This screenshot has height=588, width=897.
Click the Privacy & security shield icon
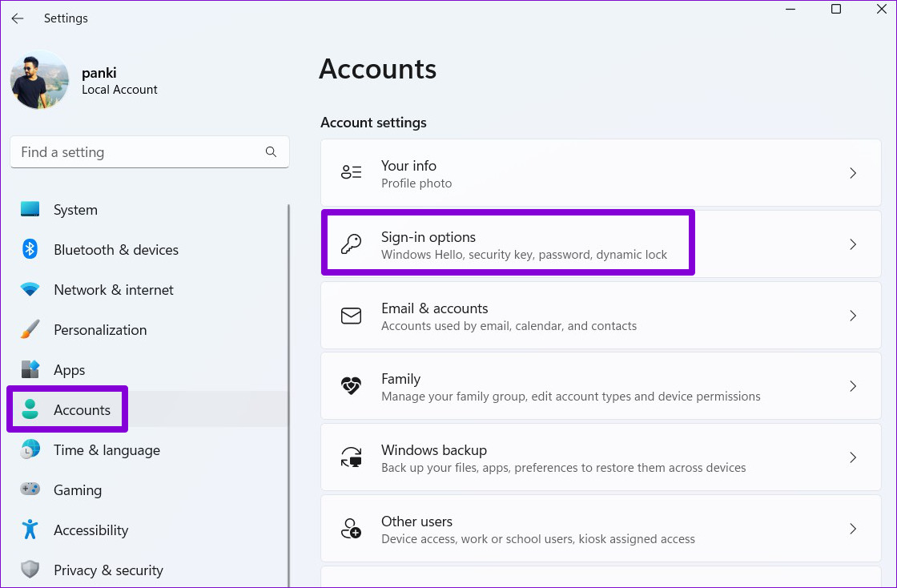point(30,570)
